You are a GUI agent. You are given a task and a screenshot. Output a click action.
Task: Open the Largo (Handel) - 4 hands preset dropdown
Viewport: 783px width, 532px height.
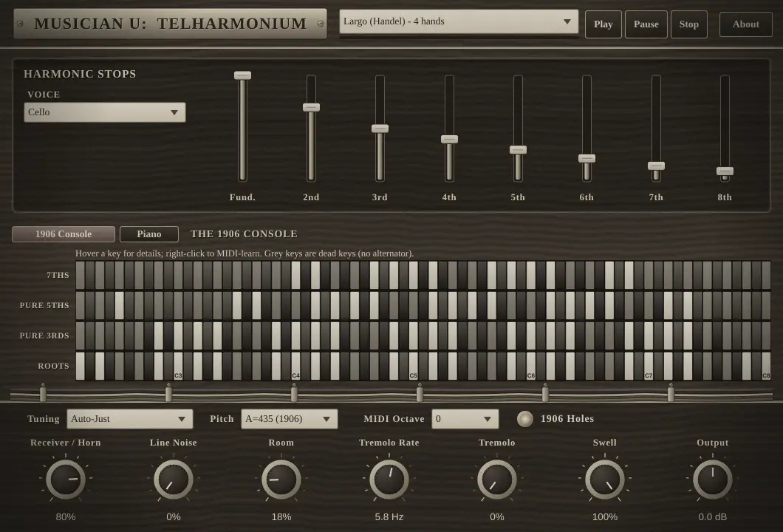tap(459, 21)
